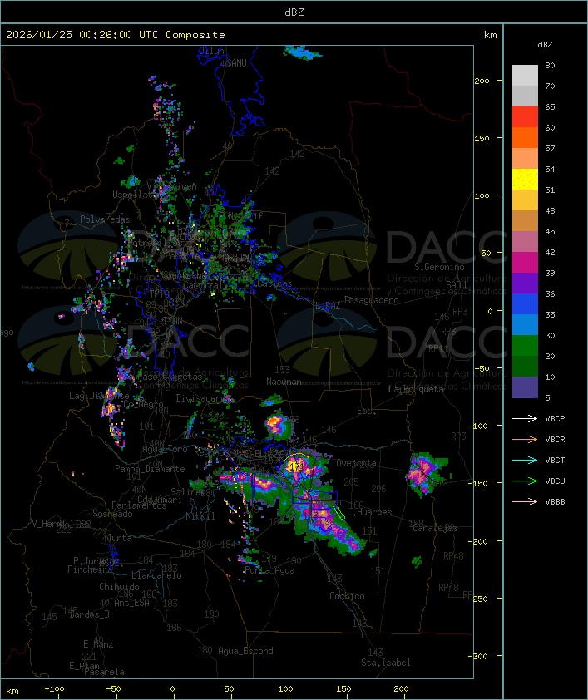Click the pink VBBB arrow in legend
Screen dimensions: 588x700
(526, 501)
